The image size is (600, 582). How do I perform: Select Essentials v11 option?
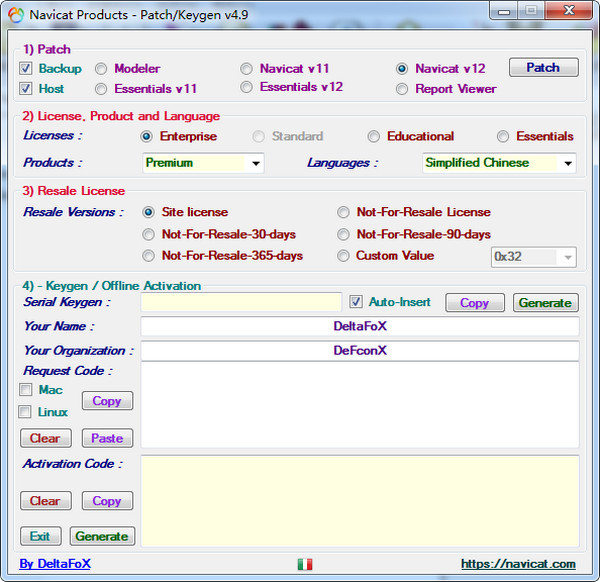coord(101,89)
